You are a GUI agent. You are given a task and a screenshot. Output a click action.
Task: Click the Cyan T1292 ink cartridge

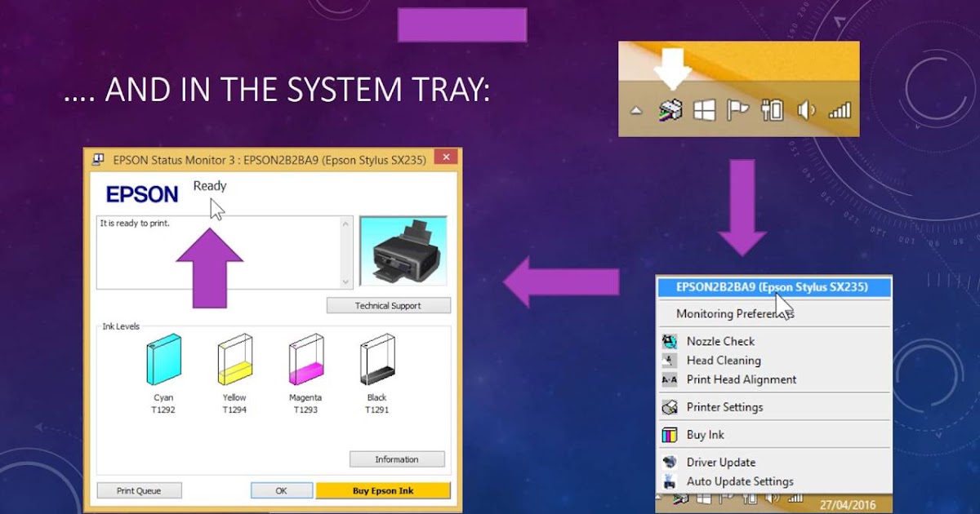pos(163,360)
